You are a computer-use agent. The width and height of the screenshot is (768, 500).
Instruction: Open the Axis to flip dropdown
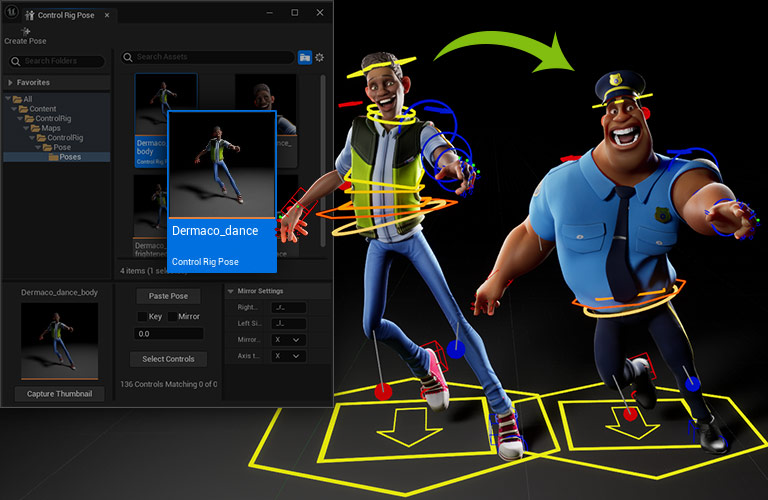point(289,356)
